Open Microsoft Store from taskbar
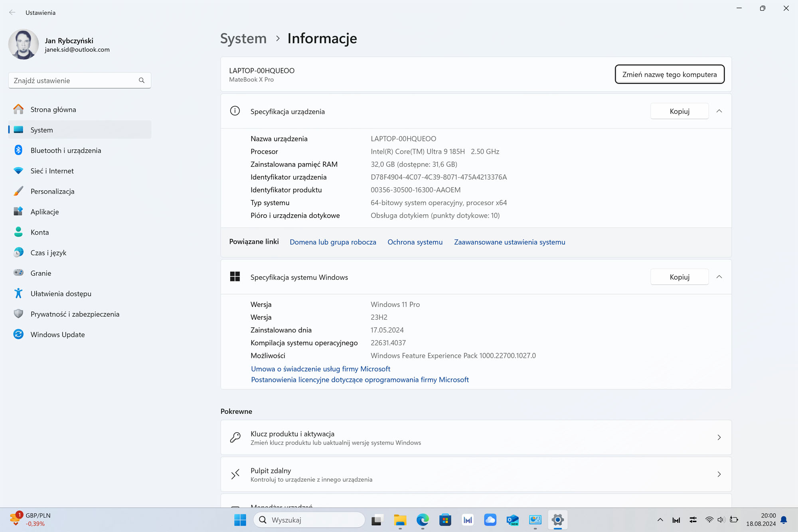The height and width of the screenshot is (532, 798). (x=445, y=520)
